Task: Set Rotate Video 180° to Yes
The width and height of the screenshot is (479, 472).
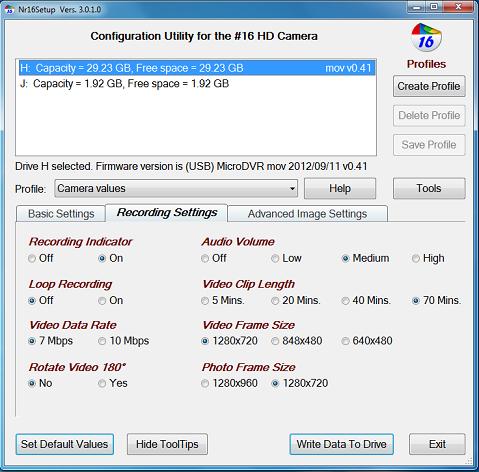Action: pyautogui.click(x=102, y=383)
